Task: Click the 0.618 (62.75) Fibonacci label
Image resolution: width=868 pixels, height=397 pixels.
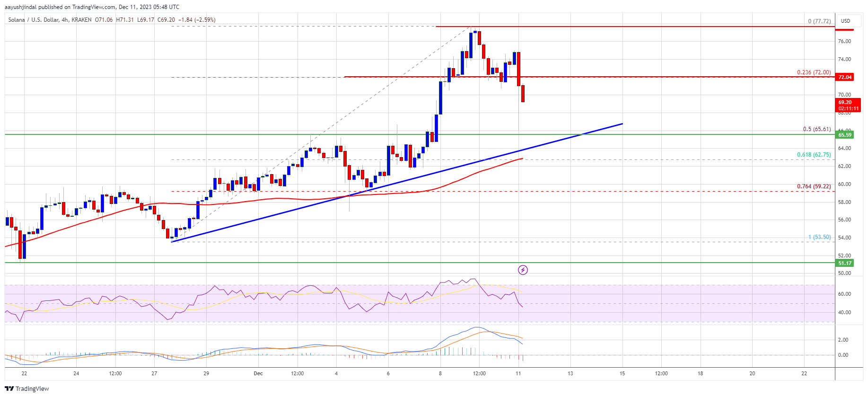Action: pos(814,155)
